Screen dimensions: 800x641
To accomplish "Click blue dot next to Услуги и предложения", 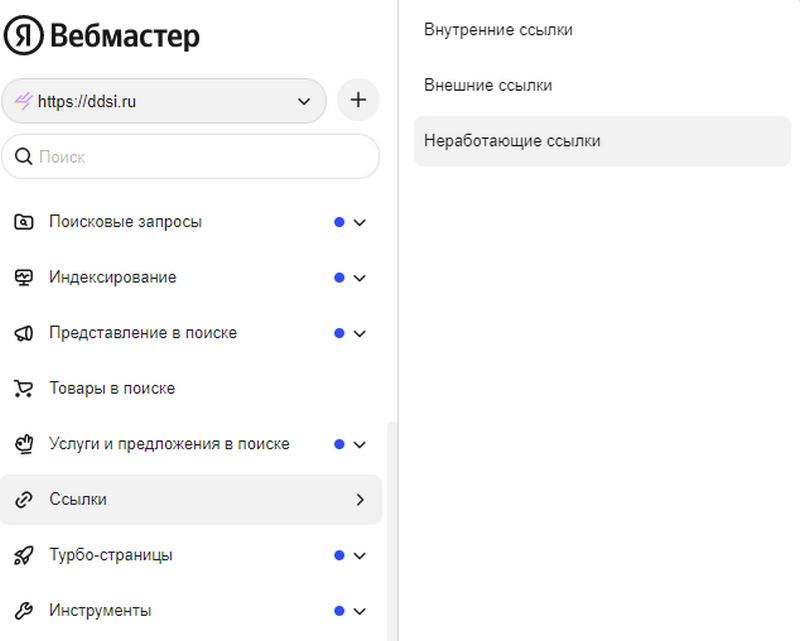I will point(339,444).
